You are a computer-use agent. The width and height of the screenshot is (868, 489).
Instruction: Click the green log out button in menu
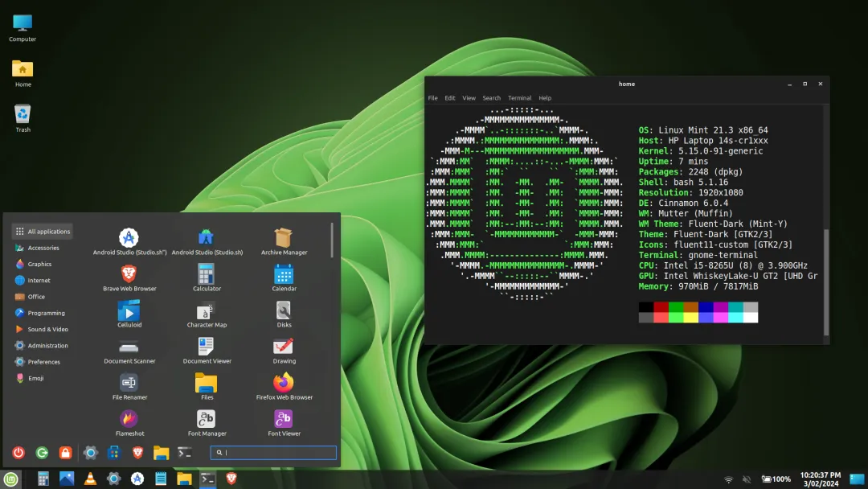click(x=42, y=453)
